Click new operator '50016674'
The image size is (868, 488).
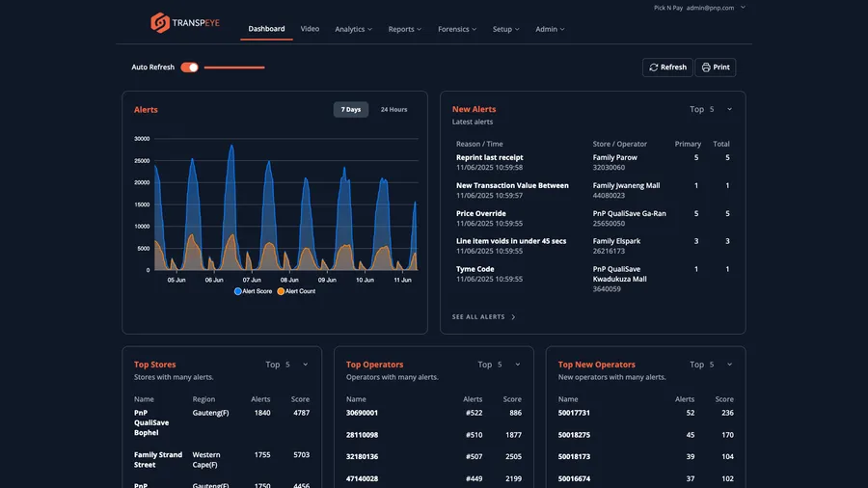click(x=574, y=478)
